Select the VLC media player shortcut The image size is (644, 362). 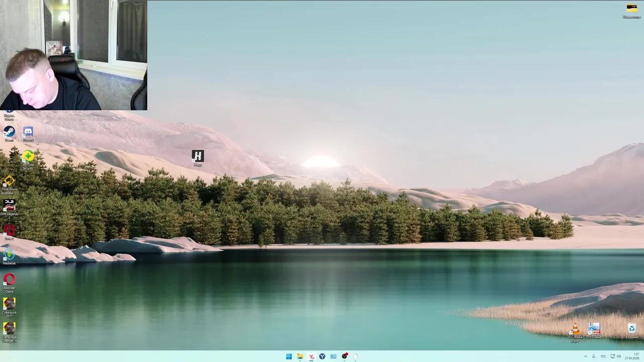coord(575,333)
